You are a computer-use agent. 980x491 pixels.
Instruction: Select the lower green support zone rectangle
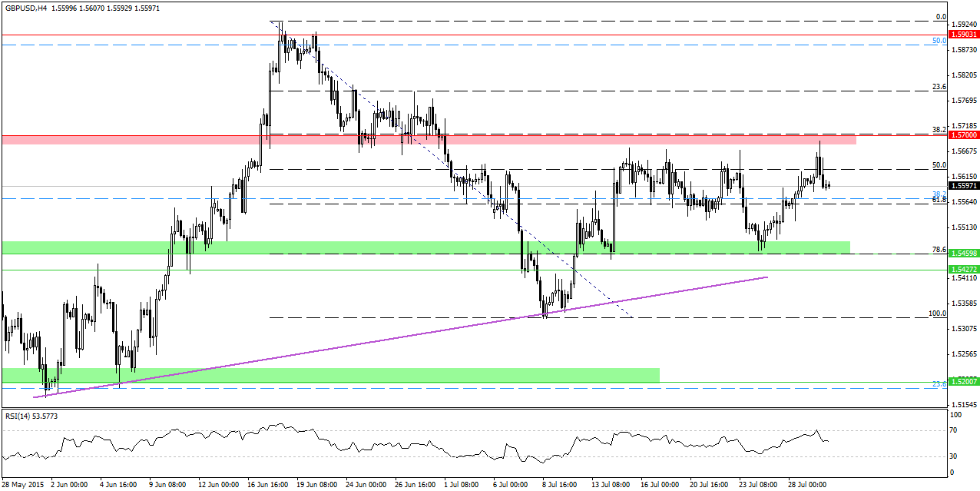(330, 375)
